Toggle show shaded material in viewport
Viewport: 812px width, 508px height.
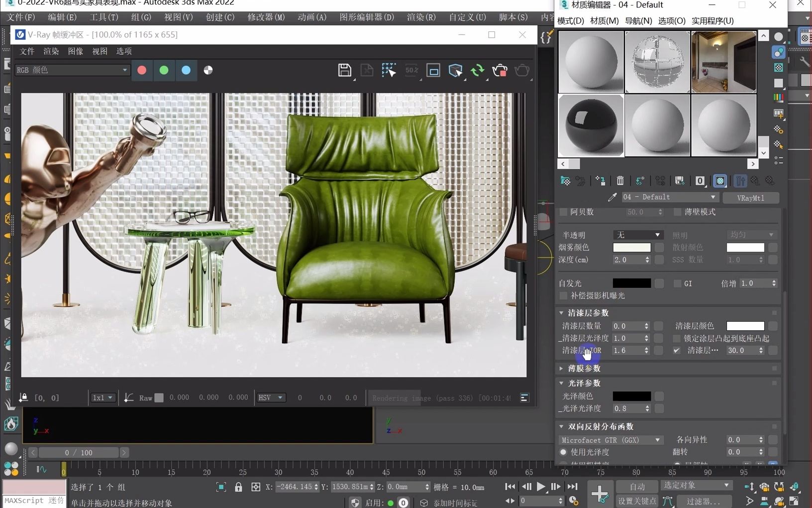(720, 181)
